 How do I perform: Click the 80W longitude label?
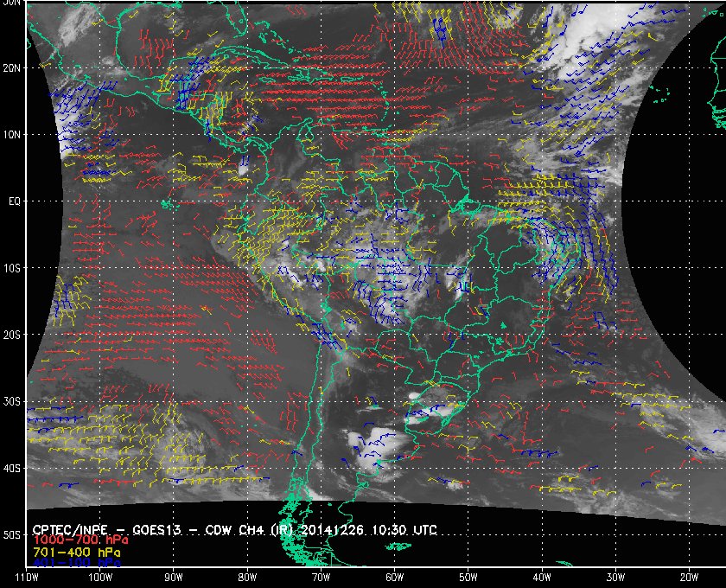coord(247,578)
